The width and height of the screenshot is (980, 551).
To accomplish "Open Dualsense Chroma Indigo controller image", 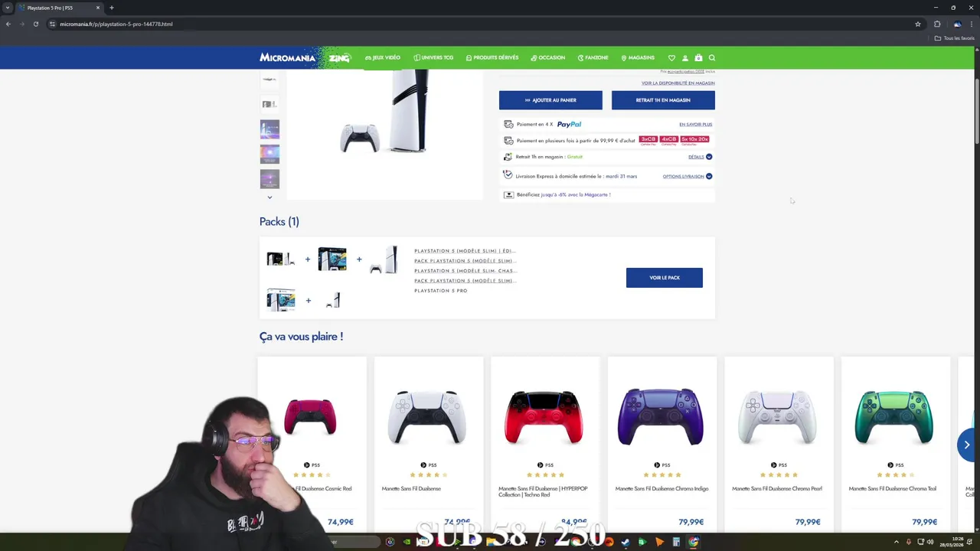I will [661, 417].
